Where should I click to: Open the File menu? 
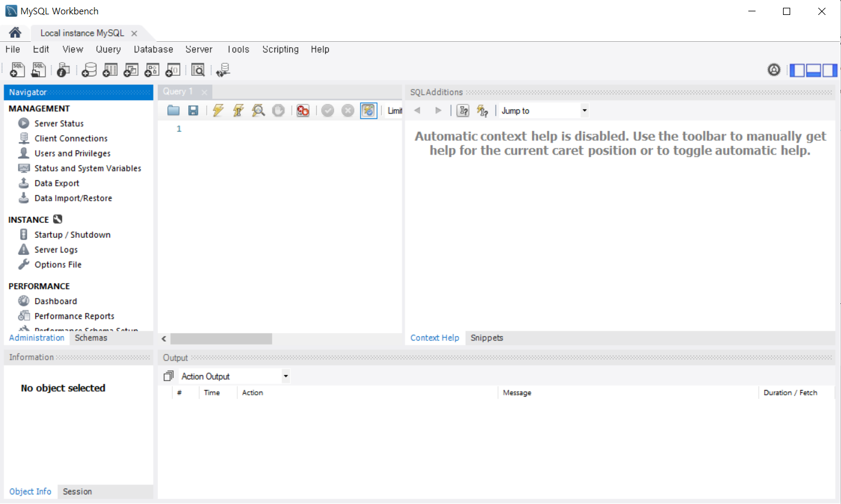click(x=13, y=49)
